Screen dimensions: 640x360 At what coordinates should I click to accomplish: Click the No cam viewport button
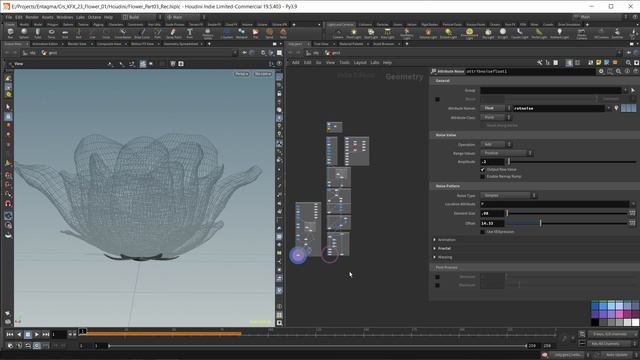tap(263, 74)
